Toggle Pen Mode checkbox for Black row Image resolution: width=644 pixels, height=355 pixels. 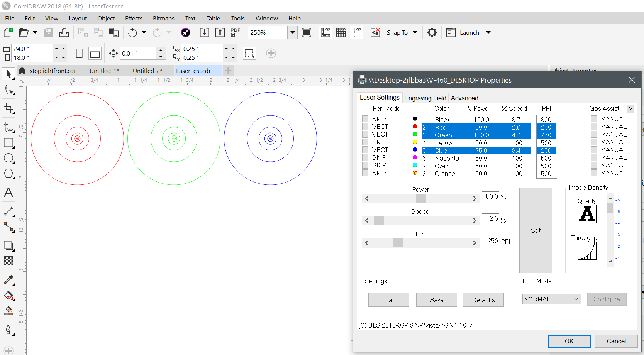[365, 119]
